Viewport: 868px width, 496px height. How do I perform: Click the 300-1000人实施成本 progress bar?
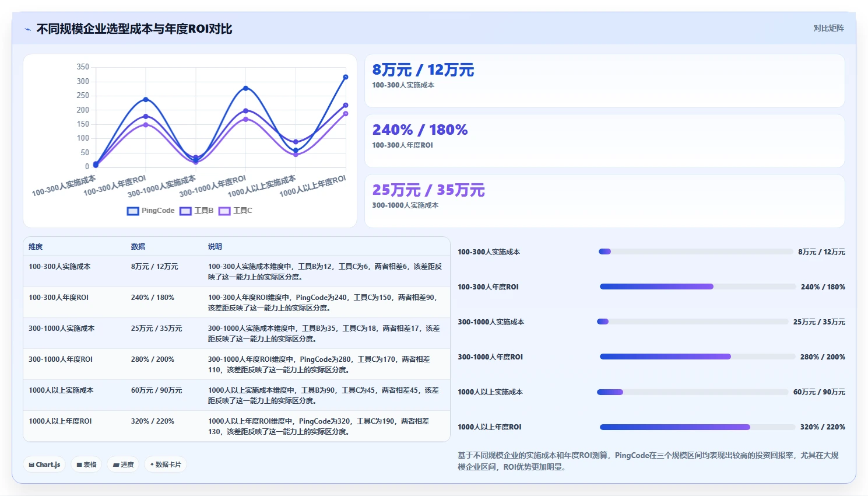tap(693, 322)
